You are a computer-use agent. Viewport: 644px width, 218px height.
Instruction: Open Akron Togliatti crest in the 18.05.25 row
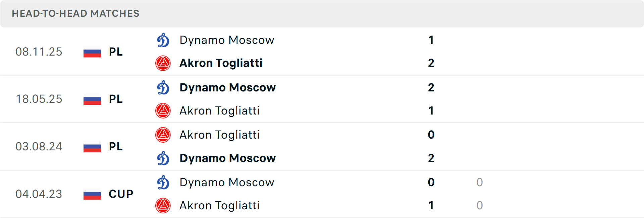pos(163,111)
